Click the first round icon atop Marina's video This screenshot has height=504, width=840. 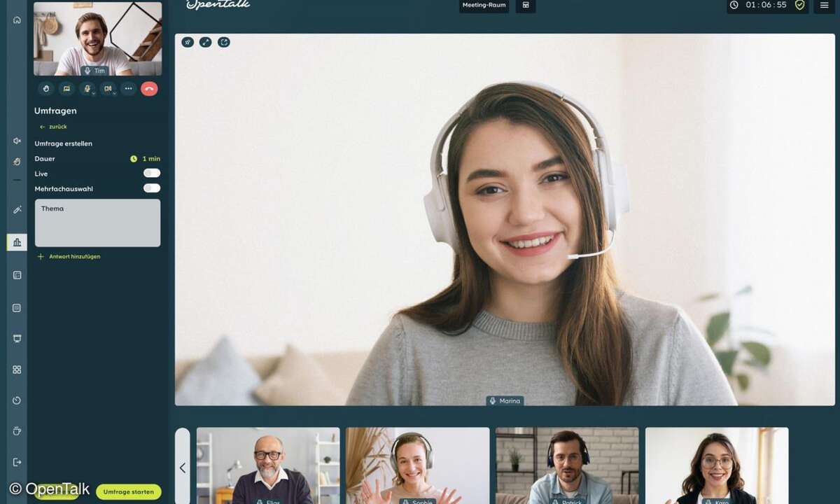tap(188, 42)
